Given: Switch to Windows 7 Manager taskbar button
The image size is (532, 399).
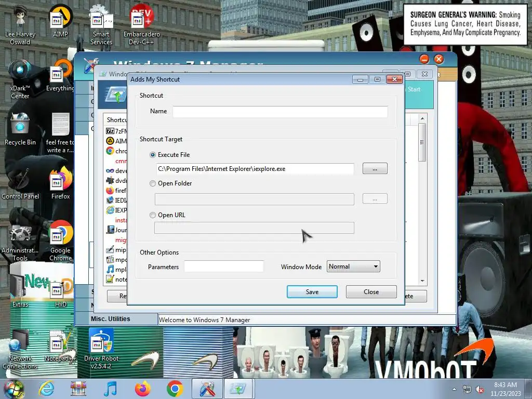Looking at the screenshot, I should pos(207,389).
